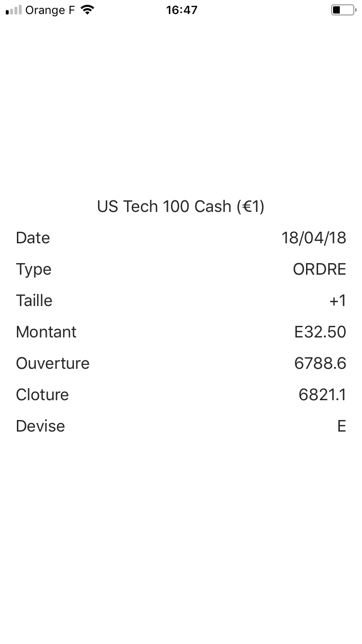Tap the Ouverture row label
Screen dimensions: 362x644
(x=53, y=364)
